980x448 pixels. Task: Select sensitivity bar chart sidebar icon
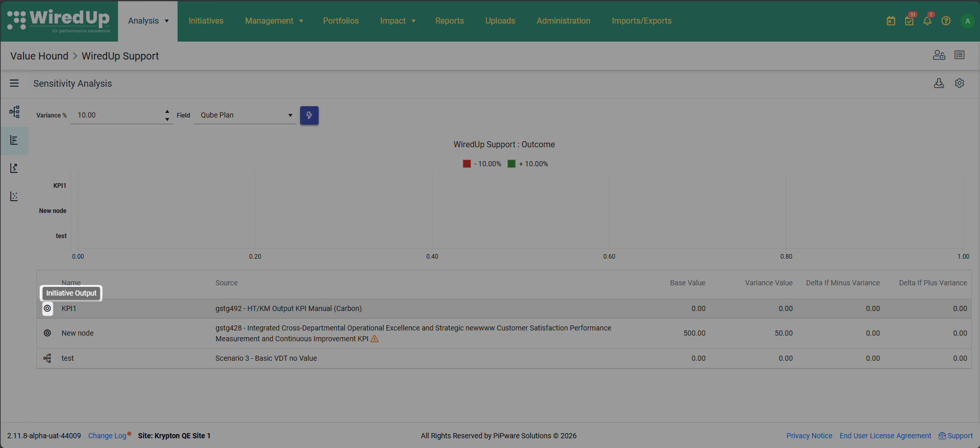[x=14, y=140]
